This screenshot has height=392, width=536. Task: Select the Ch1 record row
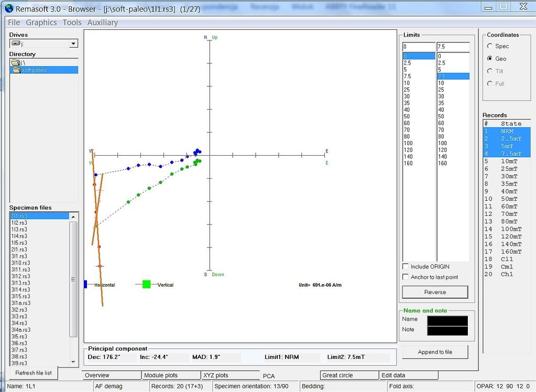coord(507,274)
